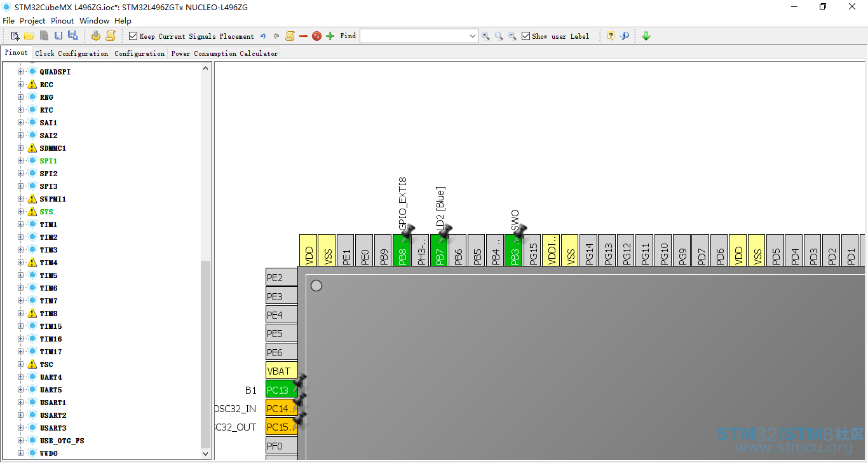Viewport: 868px width, 463px height.
Task: Select the PG15 pin
Action: coord(532,250)
